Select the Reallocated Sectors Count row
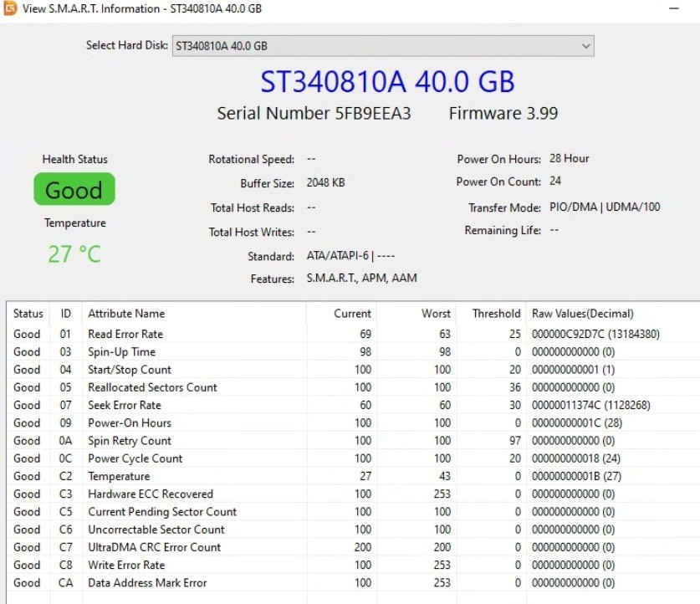The height and width of the screenshot is (604, 700). [x=353, y=387]
